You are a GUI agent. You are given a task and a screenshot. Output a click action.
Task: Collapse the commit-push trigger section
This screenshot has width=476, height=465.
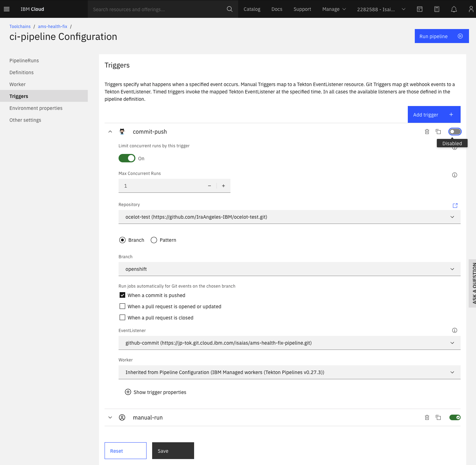[x=110, y=132]
